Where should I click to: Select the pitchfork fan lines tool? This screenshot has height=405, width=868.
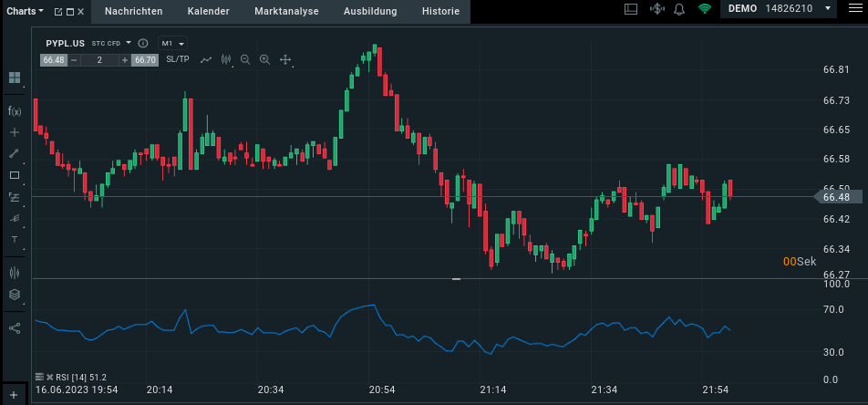pyautogui.click(x=15, y=218)
